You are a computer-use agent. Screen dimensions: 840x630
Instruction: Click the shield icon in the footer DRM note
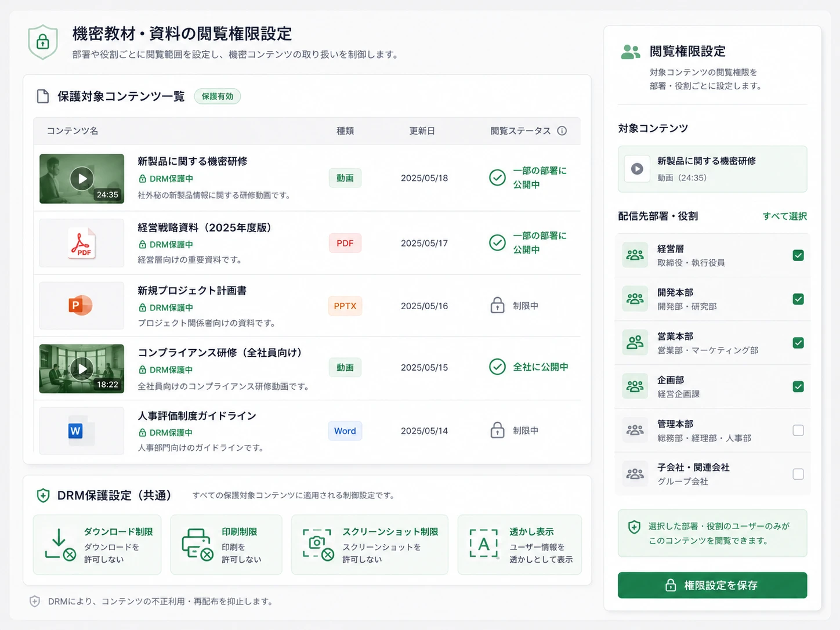(35, 602)
